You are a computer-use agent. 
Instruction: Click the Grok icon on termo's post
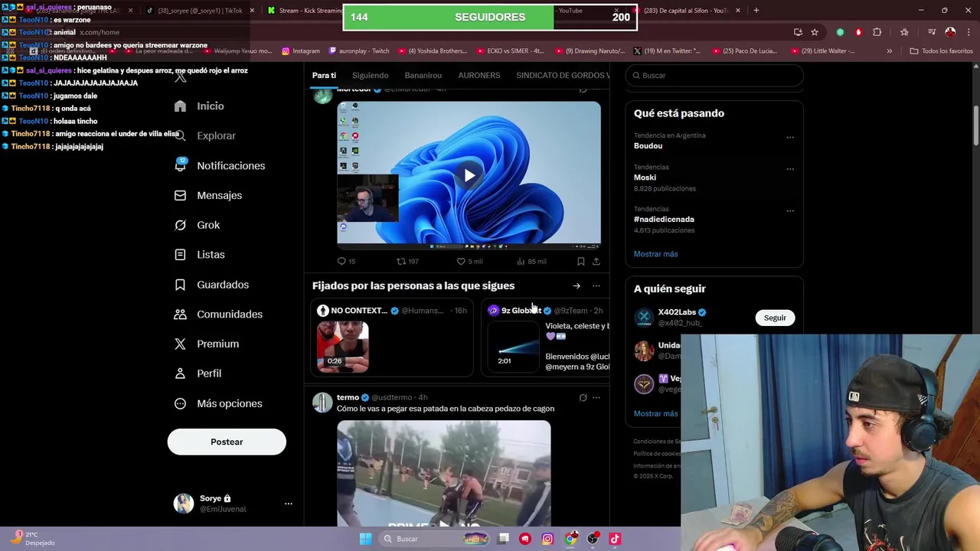pyautogui.click(x=583, y=398)
